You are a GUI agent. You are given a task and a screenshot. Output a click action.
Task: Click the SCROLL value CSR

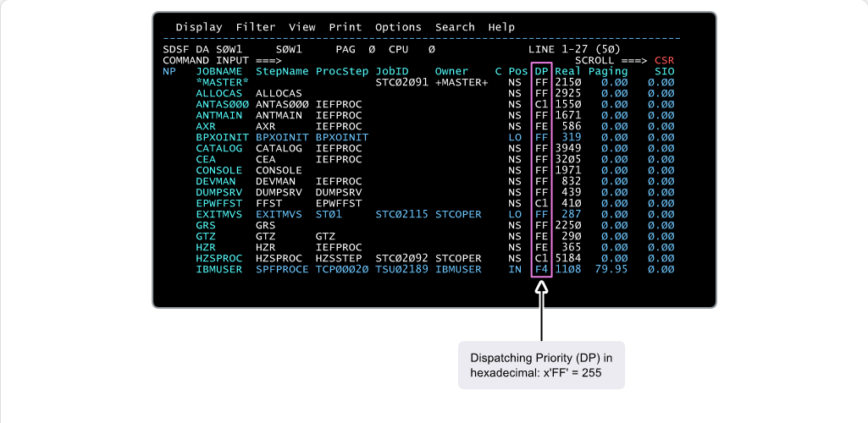click(x=664, y=60)
